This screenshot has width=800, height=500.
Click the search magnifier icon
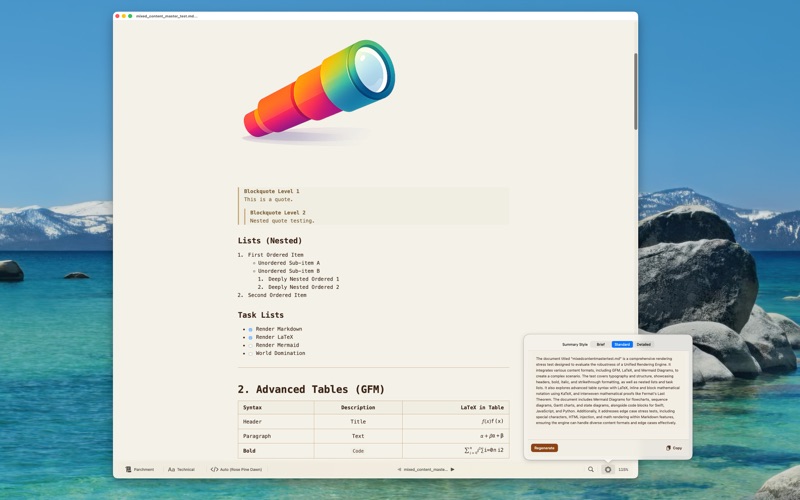point(591,469)
